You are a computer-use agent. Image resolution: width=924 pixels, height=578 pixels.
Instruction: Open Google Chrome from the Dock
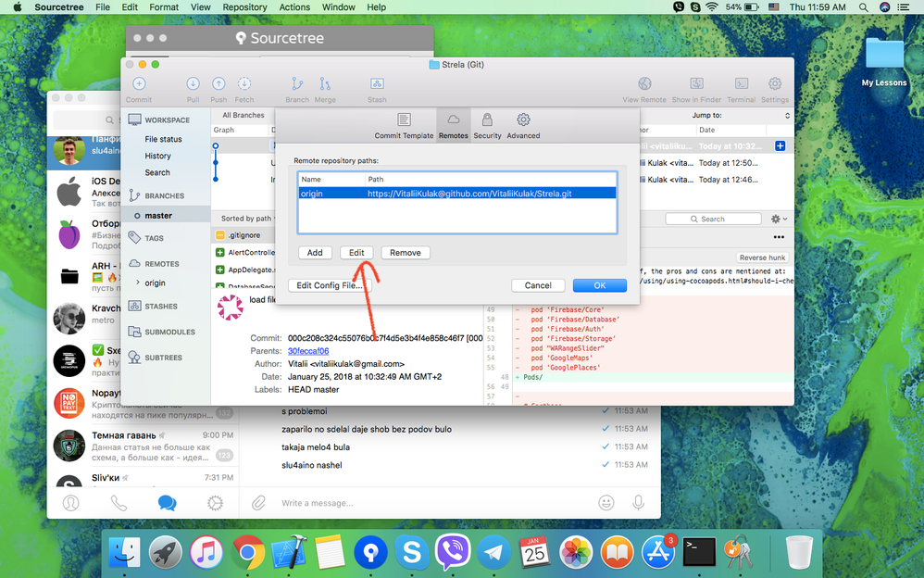[248, 553]
